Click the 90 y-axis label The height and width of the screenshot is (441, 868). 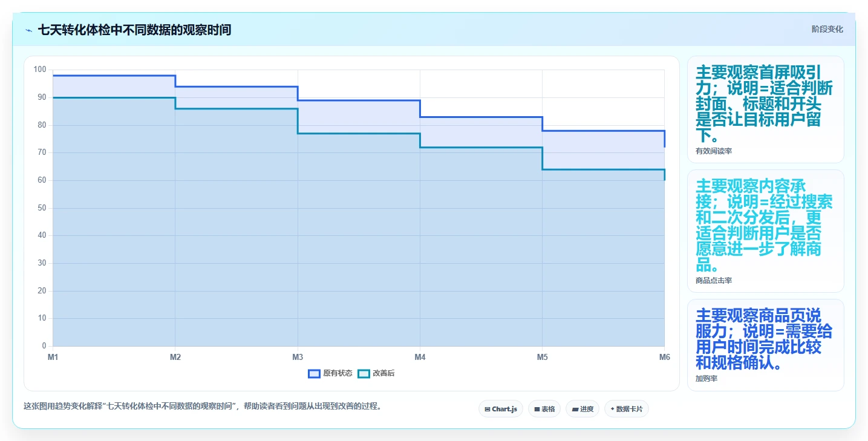click(42, 97)
